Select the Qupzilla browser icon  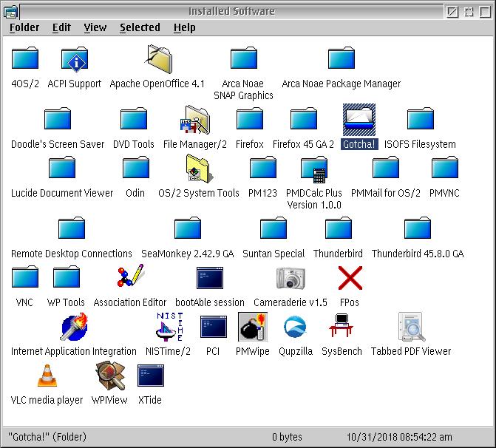[x=296, y=327]
